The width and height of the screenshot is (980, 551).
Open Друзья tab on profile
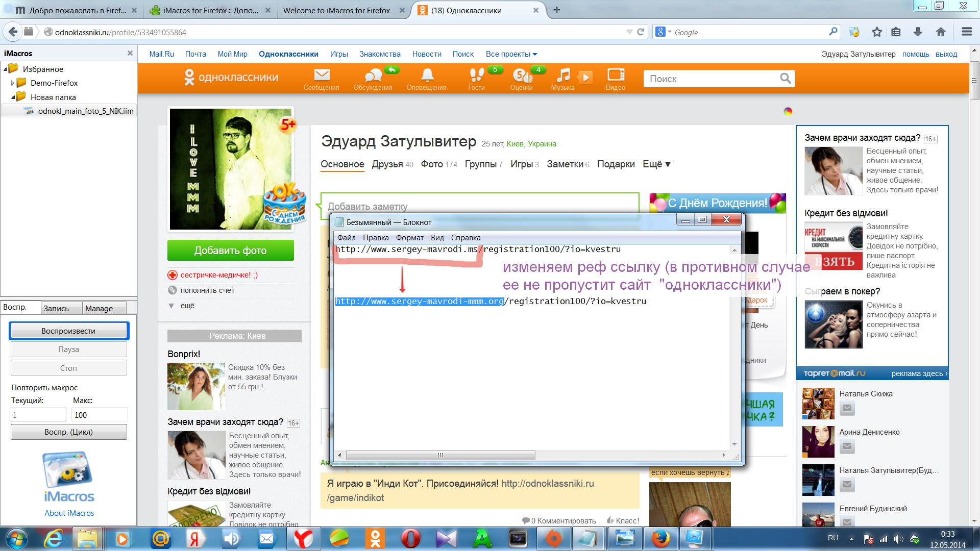tap(392, 164)
